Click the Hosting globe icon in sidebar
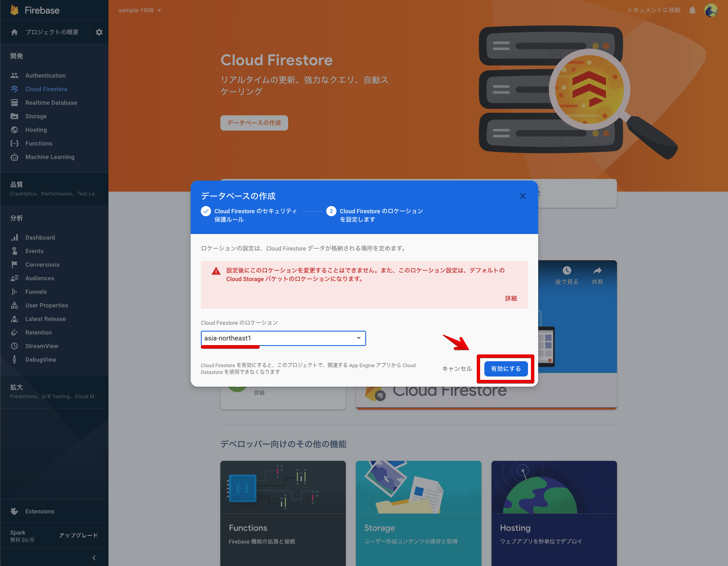The height and width of the screenshot is (566, 728). click(x=14, y=130)
